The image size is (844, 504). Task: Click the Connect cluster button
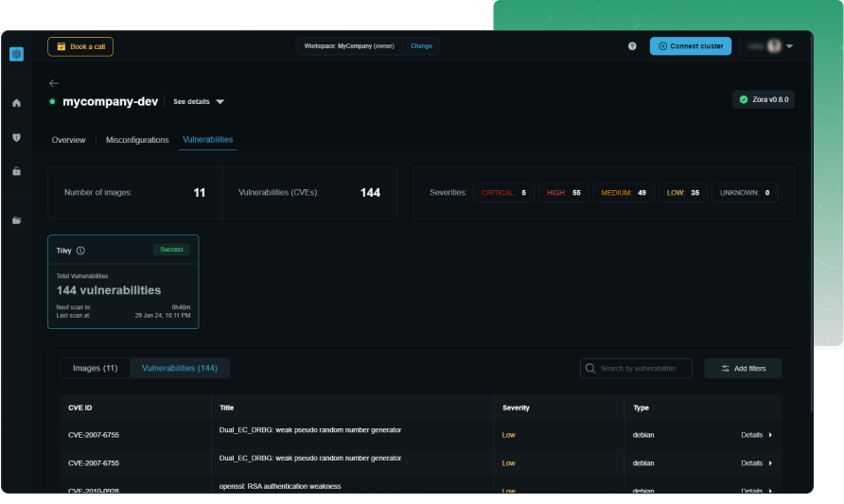[690, 46]
